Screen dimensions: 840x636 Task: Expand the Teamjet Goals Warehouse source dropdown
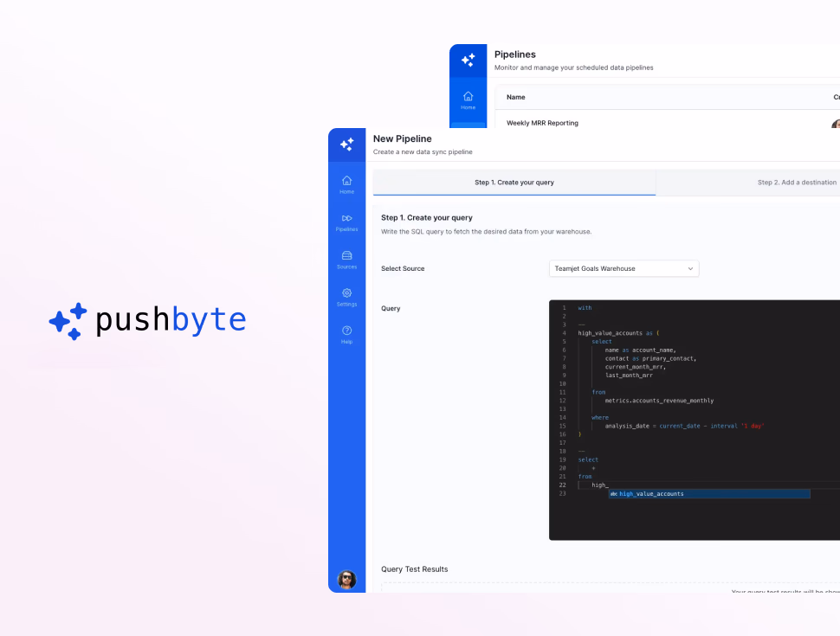[624, 268]
